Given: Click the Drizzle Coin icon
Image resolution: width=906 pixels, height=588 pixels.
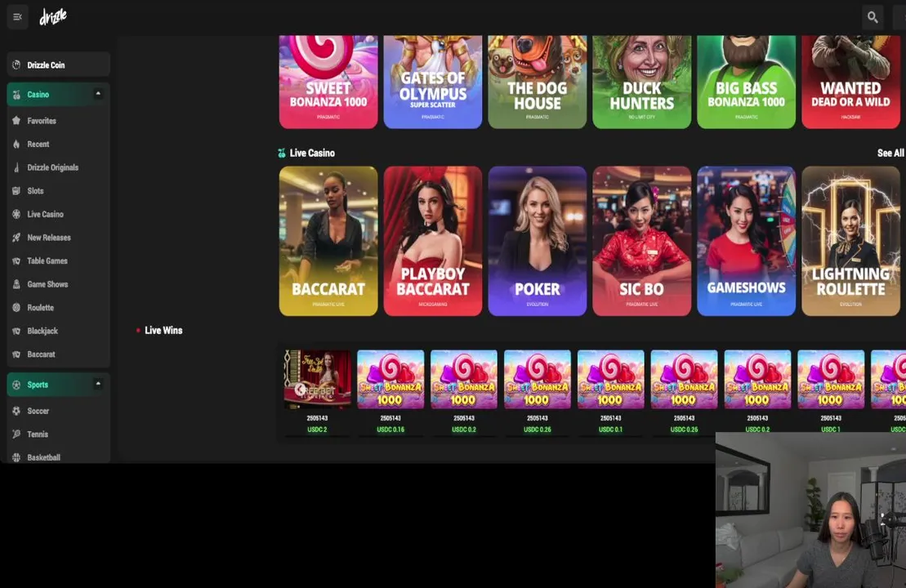Looking at the screenshot, I should [16, 65].
